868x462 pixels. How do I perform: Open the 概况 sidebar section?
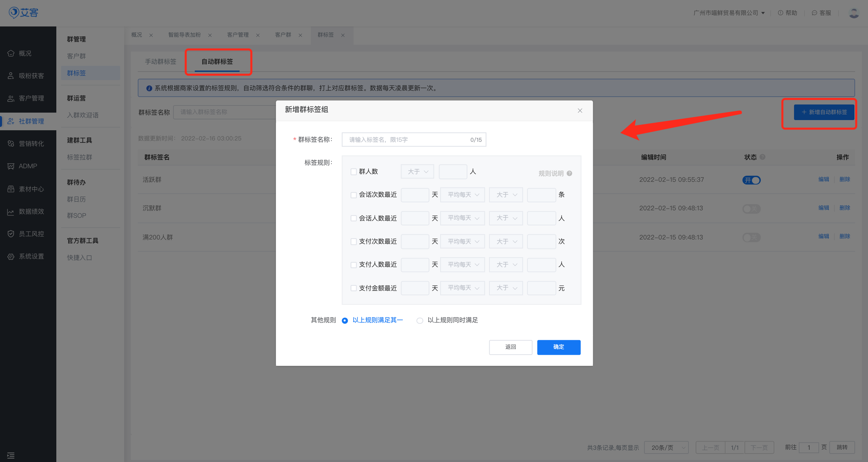coord(25,53)
